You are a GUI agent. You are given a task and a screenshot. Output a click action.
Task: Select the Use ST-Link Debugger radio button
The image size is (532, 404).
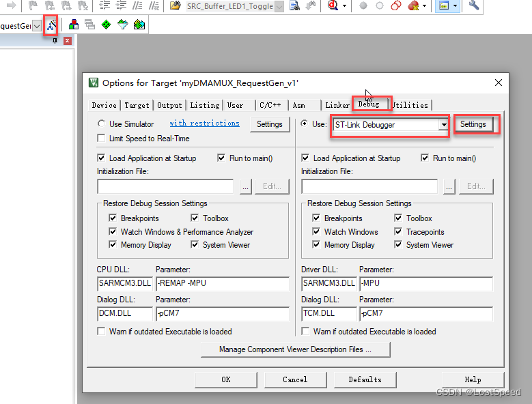pos(305,124)
